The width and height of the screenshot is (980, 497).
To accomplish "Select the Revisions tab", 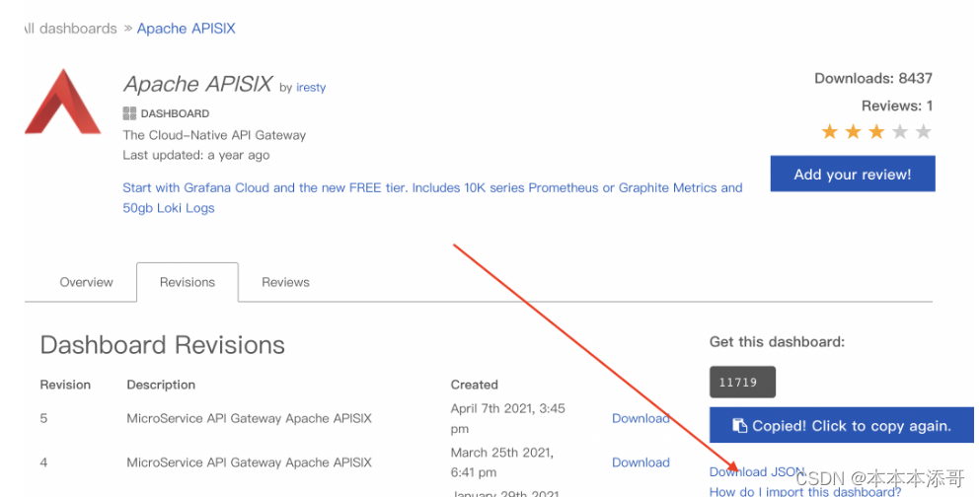I will click(x=188, y=282).
